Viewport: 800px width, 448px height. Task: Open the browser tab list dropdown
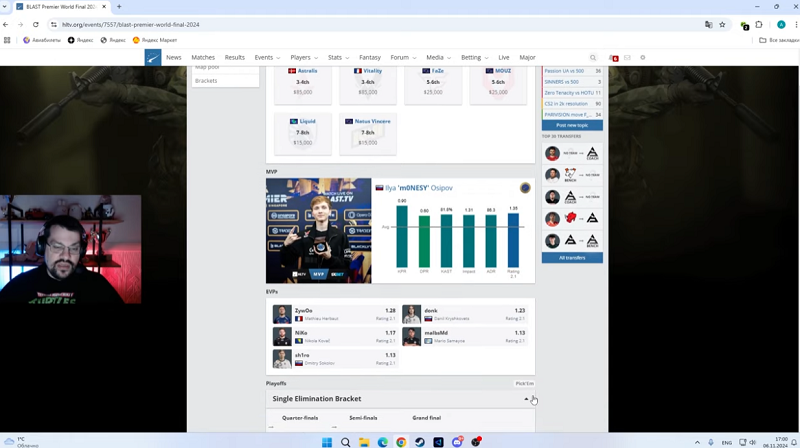tap(6, 7)
